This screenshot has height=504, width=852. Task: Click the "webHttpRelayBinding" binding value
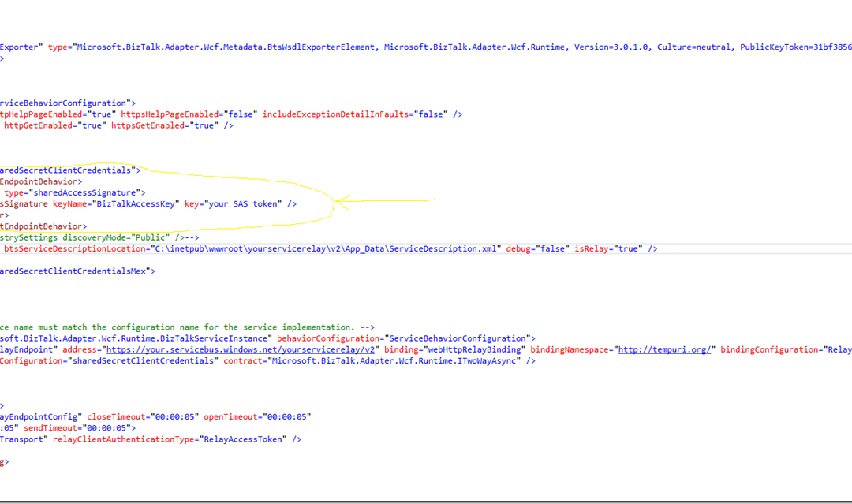coord(473,349)
